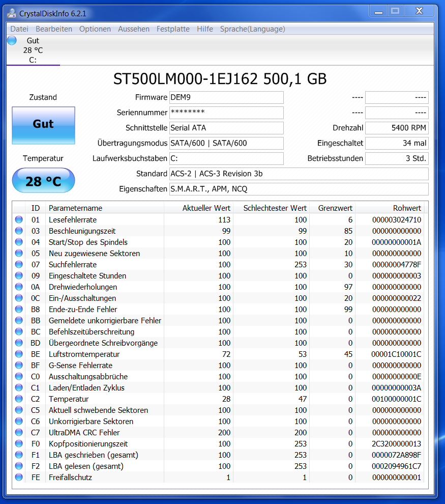The image size is (445, 504).
Task: Click the Betriebsstunden value 3 Std.
Action: click(x=397, y=158)
